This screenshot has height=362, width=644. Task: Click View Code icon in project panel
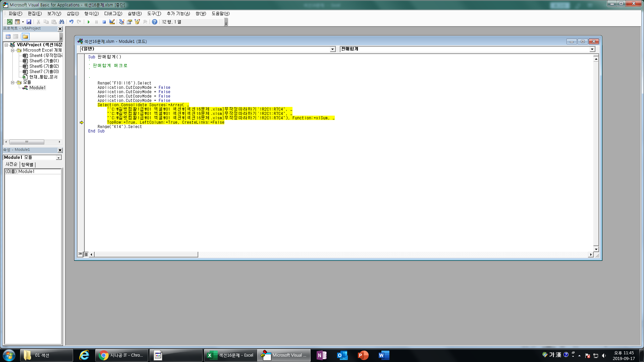pyautogui.click(x=8, y=37)
